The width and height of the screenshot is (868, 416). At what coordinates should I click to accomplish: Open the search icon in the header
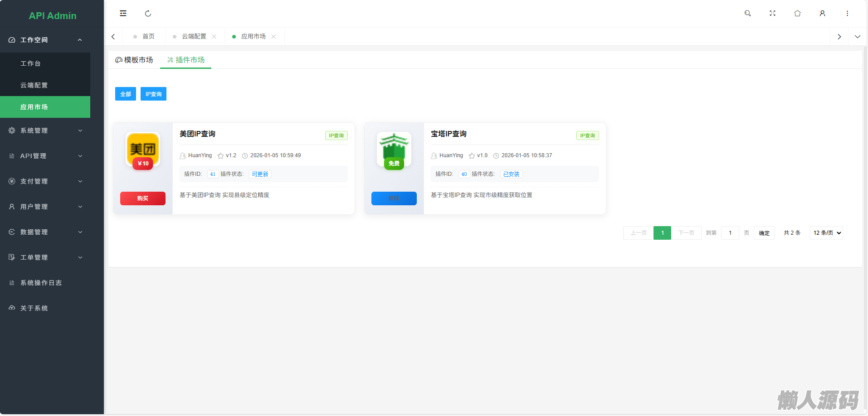pos(747,14)
